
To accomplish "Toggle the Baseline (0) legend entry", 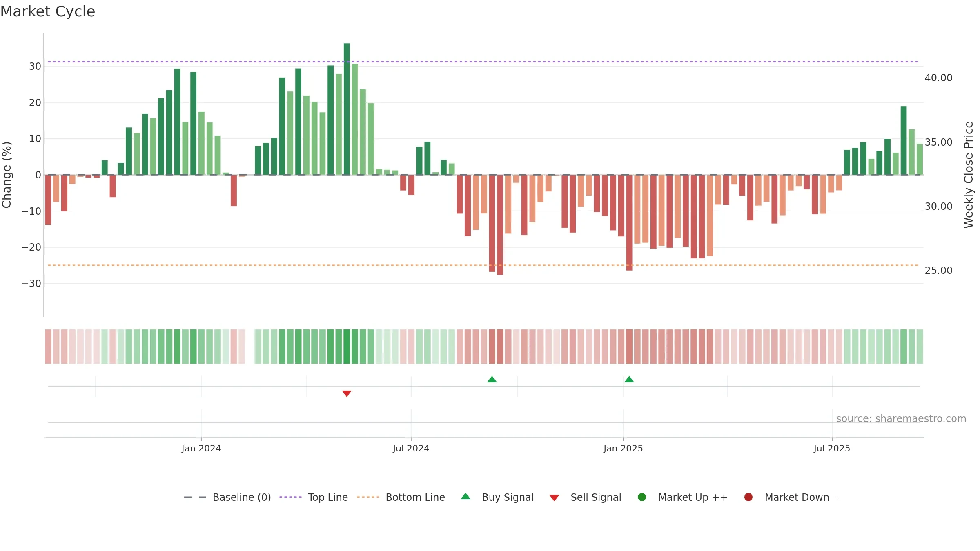I will click(x=227, y=497).
